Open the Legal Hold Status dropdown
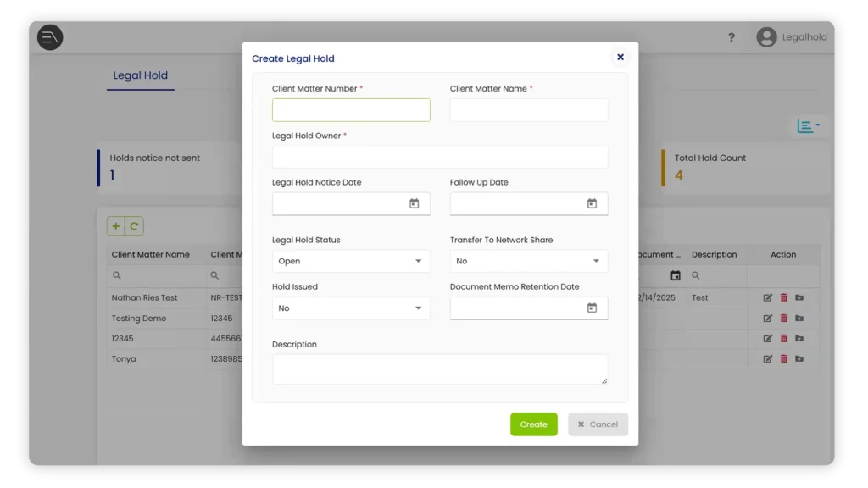The height and width of the screenshot is (488, 868). [351, 260]
